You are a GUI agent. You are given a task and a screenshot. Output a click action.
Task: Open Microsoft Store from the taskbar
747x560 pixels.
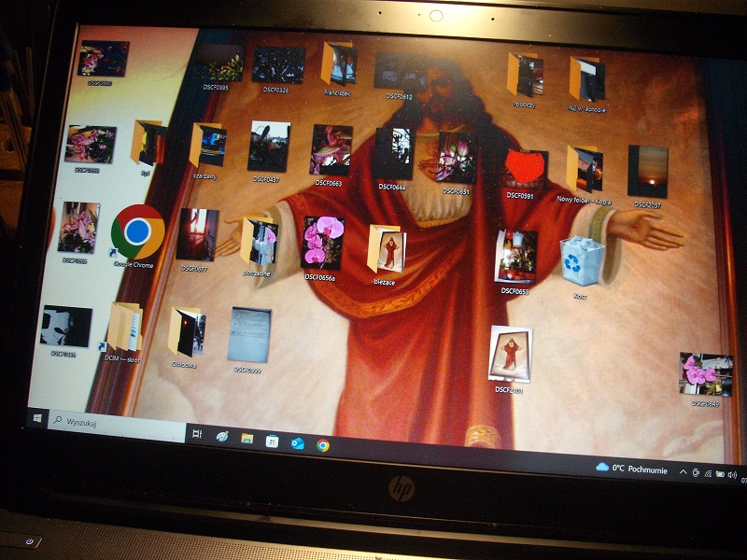click(272, 441)
